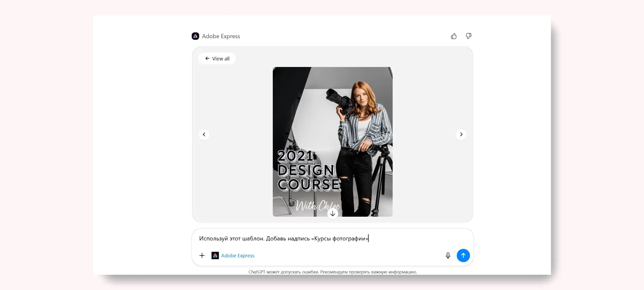The image size is (644, 290).
Task: Click the Adobe Express icon in prompt bar
Action: click(215, 256)
